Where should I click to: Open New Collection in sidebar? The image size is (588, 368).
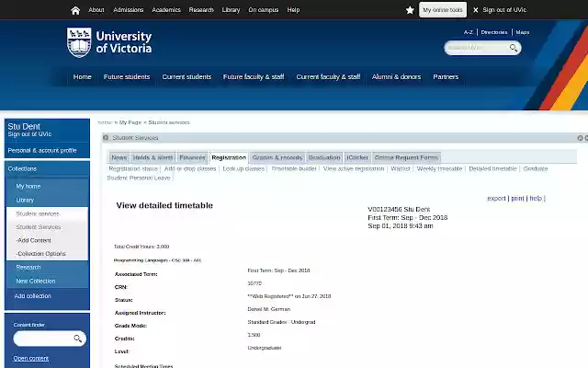(x=36, y=282)
